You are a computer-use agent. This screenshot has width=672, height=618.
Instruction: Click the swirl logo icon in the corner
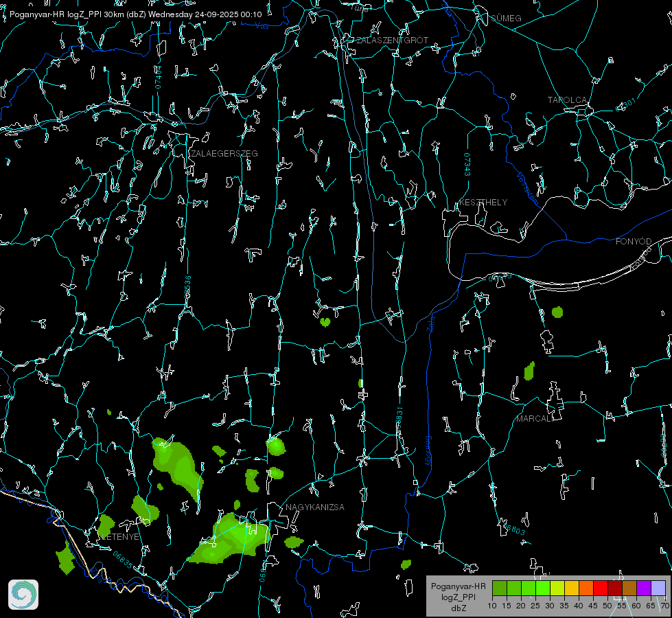point(23,595)
